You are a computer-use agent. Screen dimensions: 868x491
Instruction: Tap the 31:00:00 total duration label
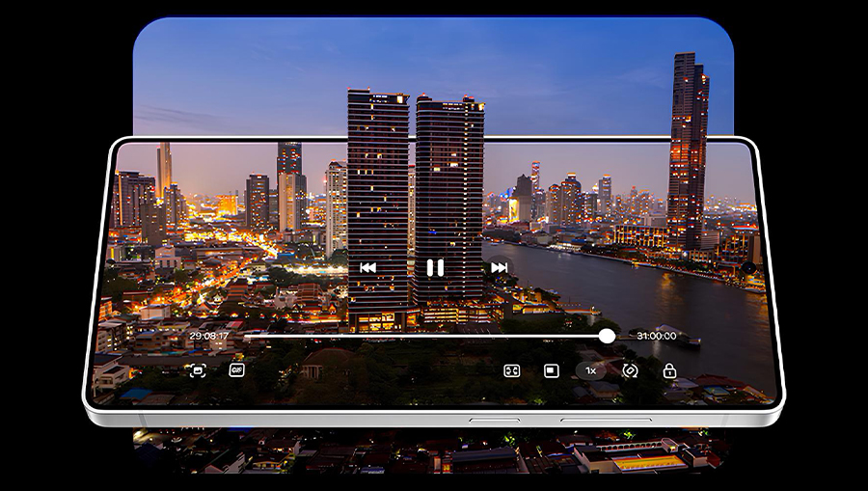coord(656,336)
